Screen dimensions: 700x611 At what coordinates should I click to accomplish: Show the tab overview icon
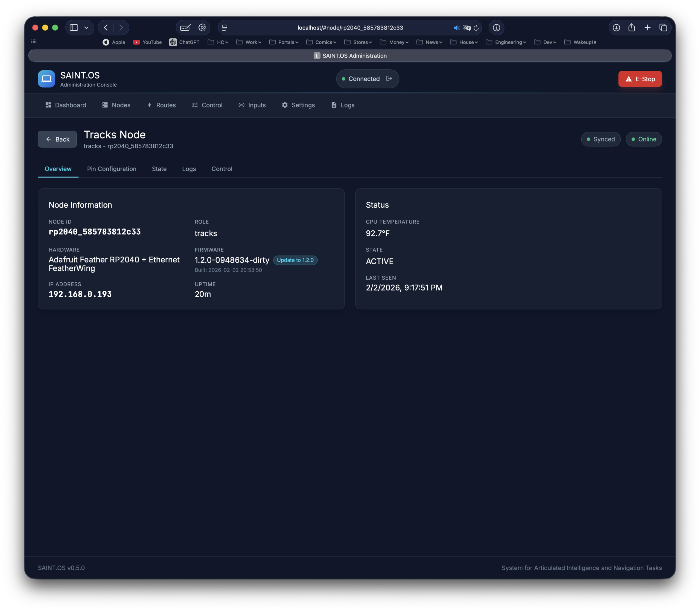click(663, 28)
